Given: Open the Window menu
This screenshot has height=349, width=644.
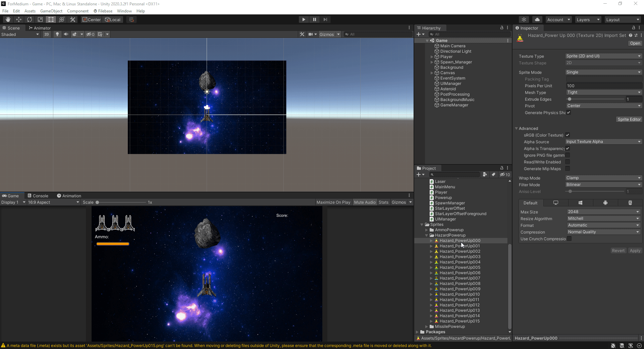Looking at the screenshot, I should 124,11.
